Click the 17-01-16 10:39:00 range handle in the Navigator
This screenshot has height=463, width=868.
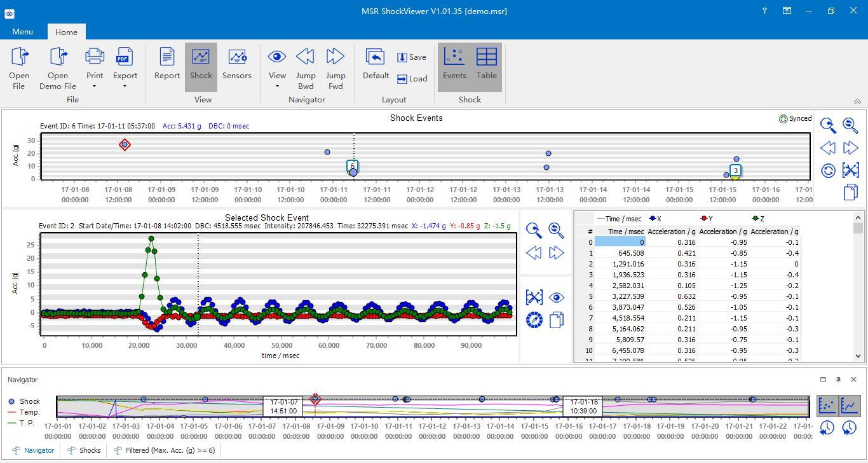[x=583, y=406]
